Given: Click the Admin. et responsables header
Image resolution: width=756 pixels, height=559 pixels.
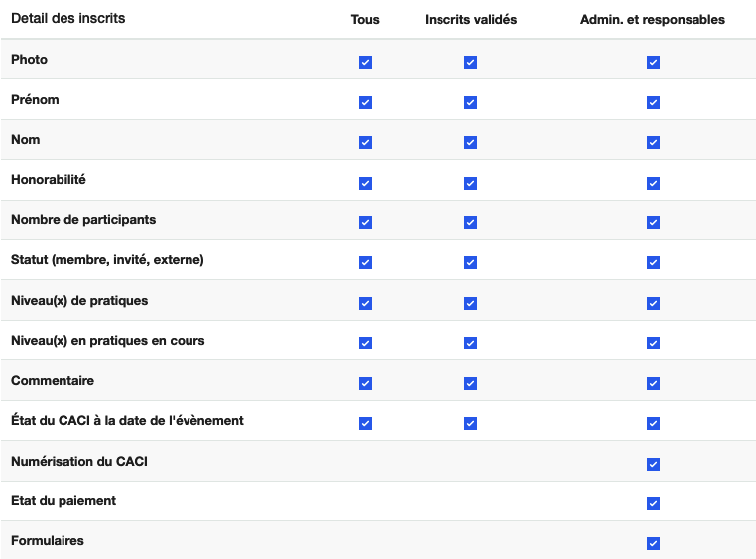Looking at the screenshot, I should (653, 20).
